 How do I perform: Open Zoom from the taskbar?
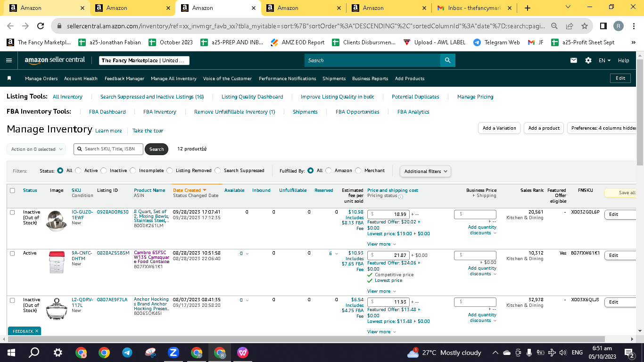173,353
